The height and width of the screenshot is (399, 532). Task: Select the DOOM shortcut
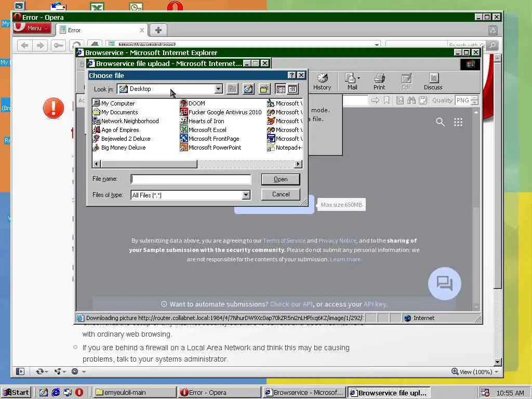[192, 103]
